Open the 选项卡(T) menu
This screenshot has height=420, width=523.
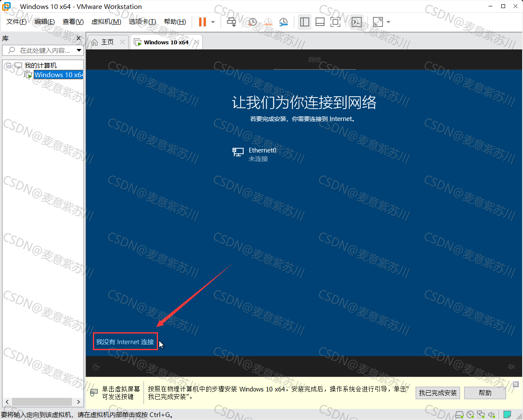(143, 22)
